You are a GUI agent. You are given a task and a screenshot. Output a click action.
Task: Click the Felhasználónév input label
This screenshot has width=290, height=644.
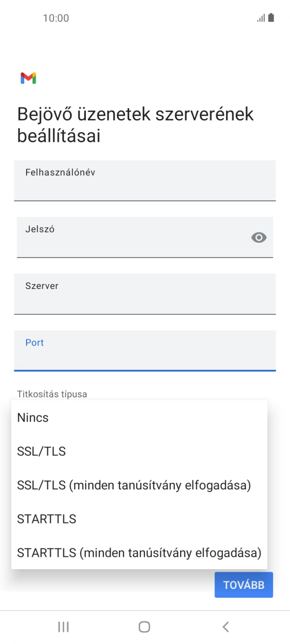tap(61, 172)
